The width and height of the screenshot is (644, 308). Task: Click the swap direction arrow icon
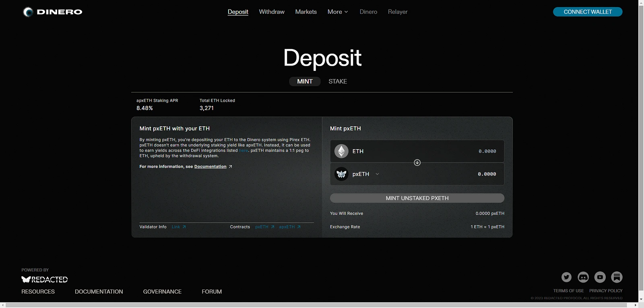pyautogui.click(x=417, y=162)
